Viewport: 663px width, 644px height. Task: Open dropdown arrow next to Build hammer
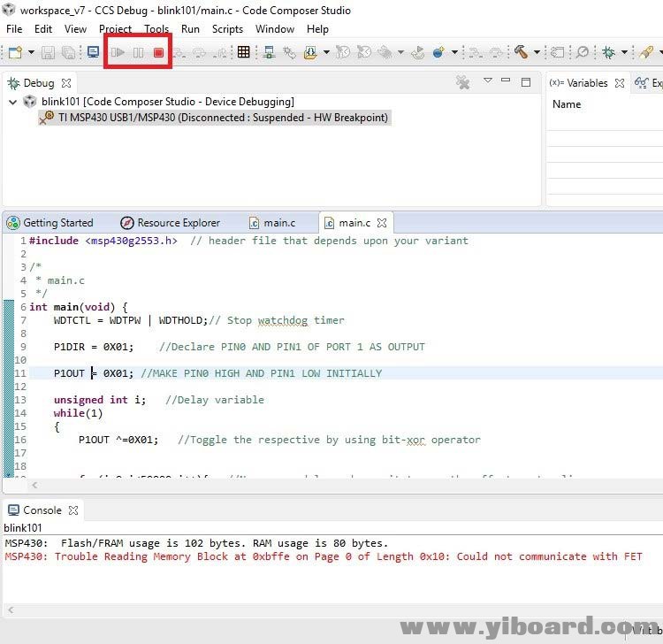click(537, 53)
